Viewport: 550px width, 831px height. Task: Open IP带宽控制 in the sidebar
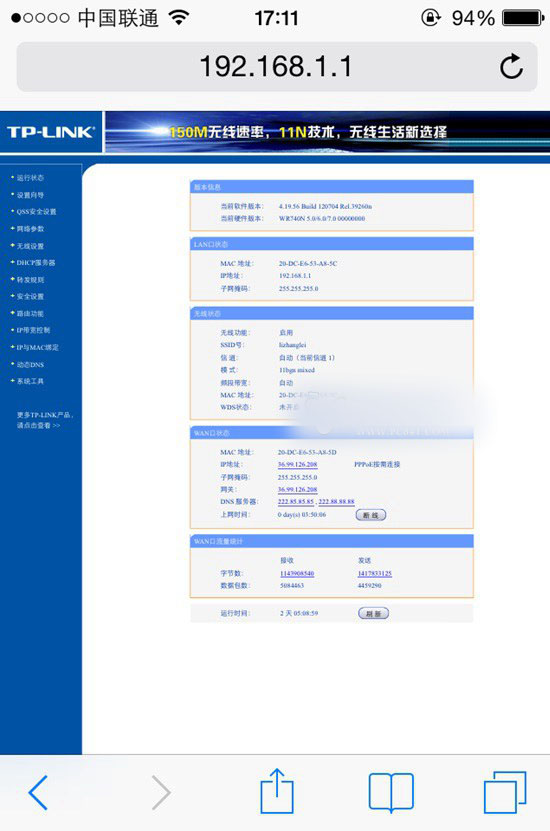[33, 330]
